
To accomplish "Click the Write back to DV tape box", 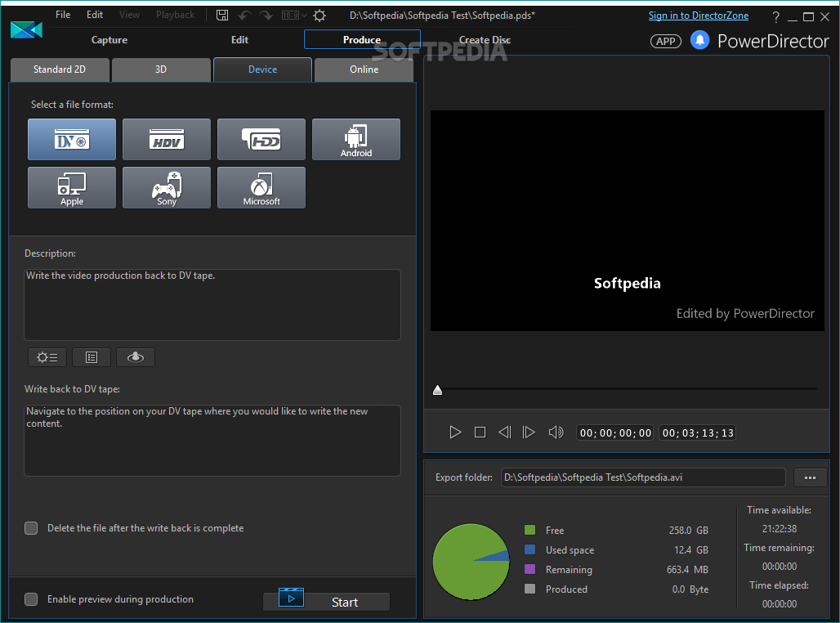I will click(212, 440).
